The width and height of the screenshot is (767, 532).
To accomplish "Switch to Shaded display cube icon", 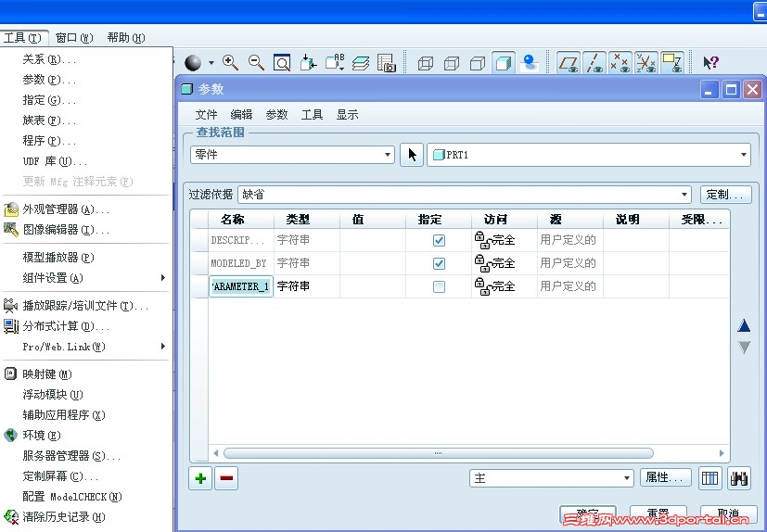I will (504, 63).
